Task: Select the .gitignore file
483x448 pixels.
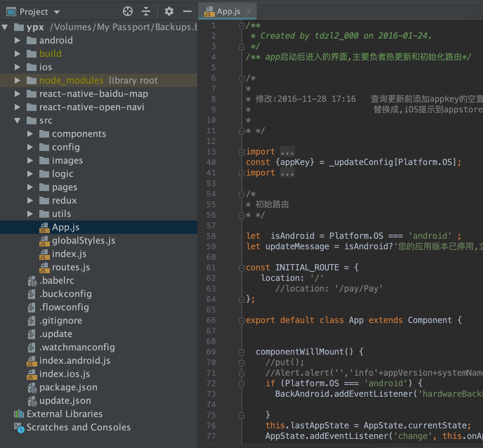Action: [x=99, y=321]
